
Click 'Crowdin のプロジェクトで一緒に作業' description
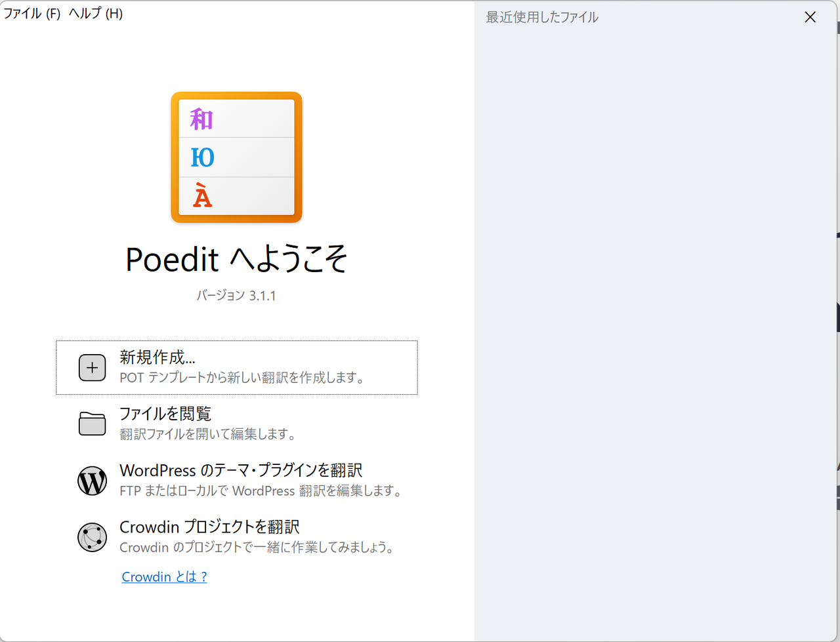coord(258,547)
